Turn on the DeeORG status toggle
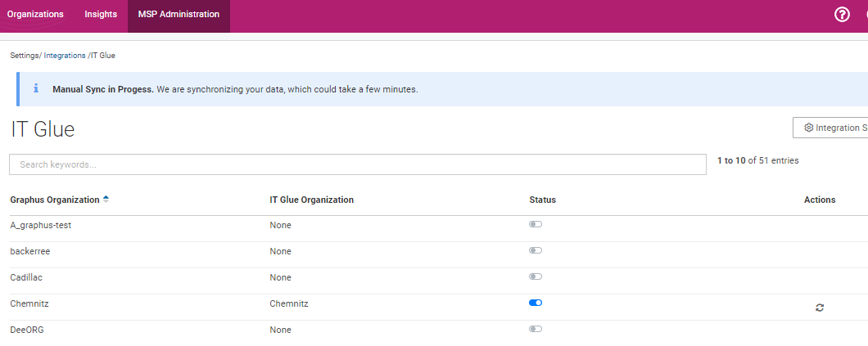Viewport: 868px width, 346px height. (x=536, y=329)
